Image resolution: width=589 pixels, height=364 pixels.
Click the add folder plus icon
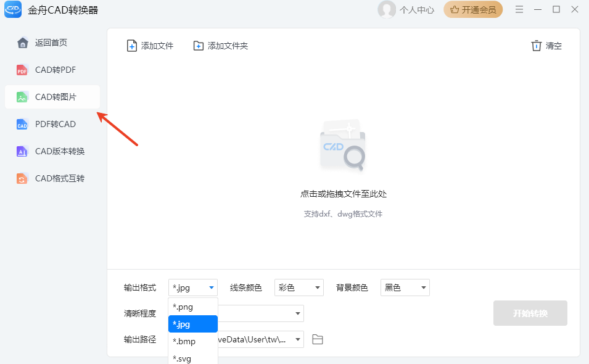(x=199, y=46)
